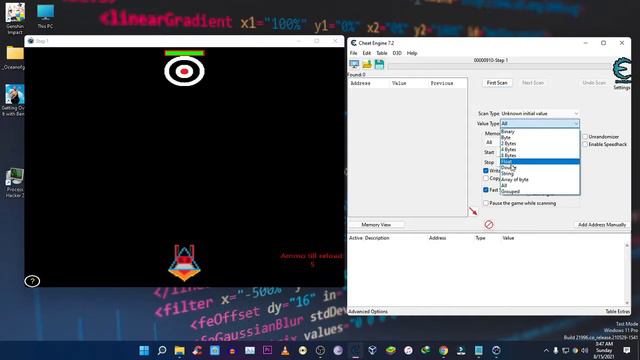The image size is (640, 360).
Task: Click the volume icon in the system tray
Action: [x=584, y=351]
